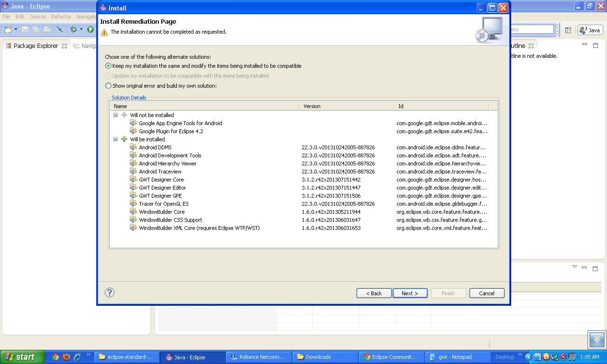Open the Source menu in Eclipse
The width and height of the screenshot is (607, 364).
click(x=38, y=17)
